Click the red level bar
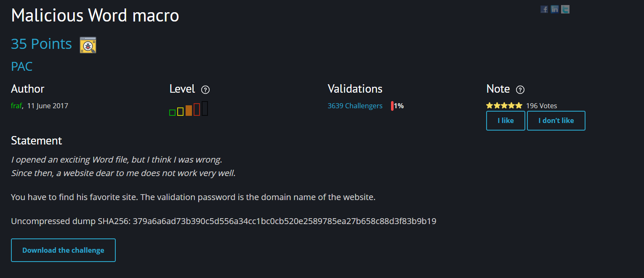The width and height of the screenshot is (644, 278). pos(197,110)
